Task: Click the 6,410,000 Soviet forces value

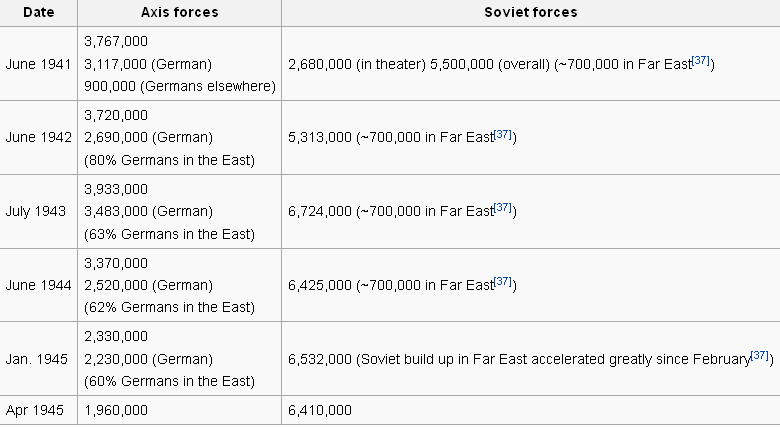Action: click(320, 411)
